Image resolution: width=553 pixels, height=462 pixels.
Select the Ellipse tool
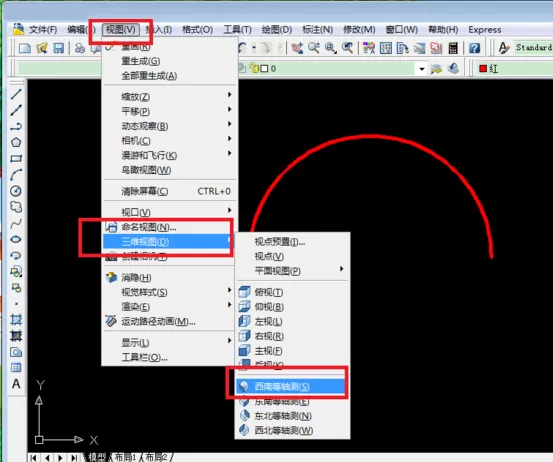(16, 239)
